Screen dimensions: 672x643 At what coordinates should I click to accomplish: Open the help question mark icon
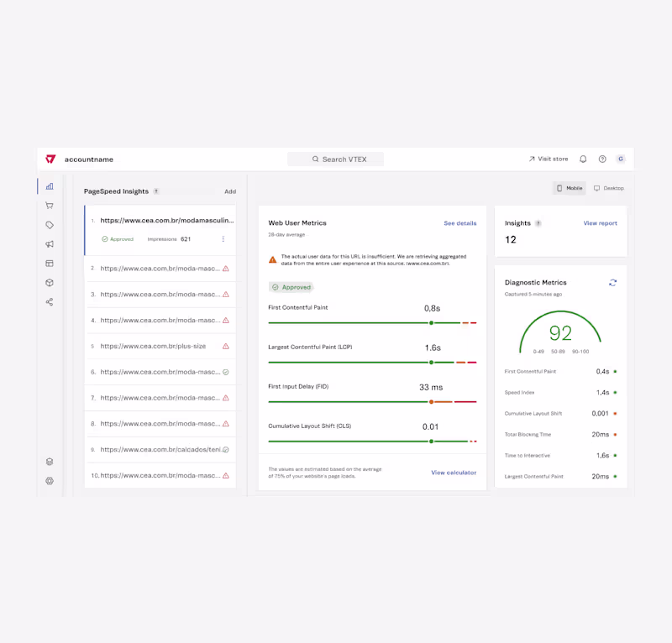(602, 159)
